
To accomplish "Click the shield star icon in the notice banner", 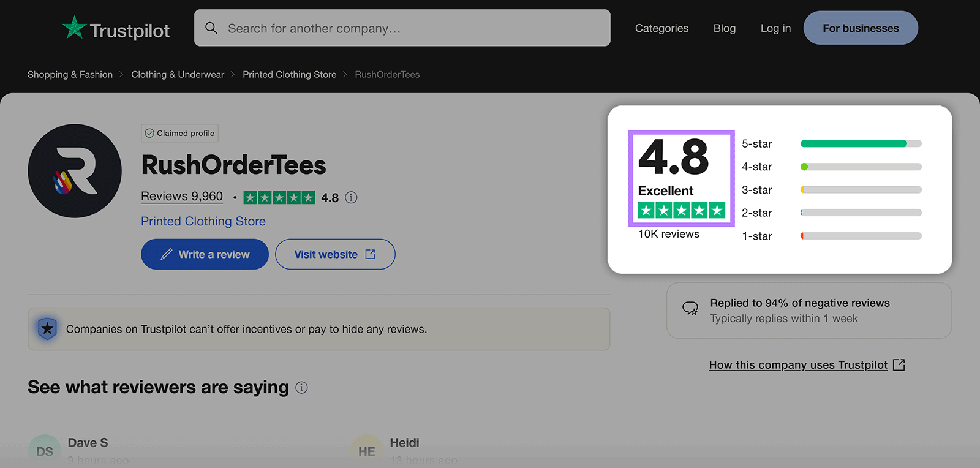I will (47, 329).
